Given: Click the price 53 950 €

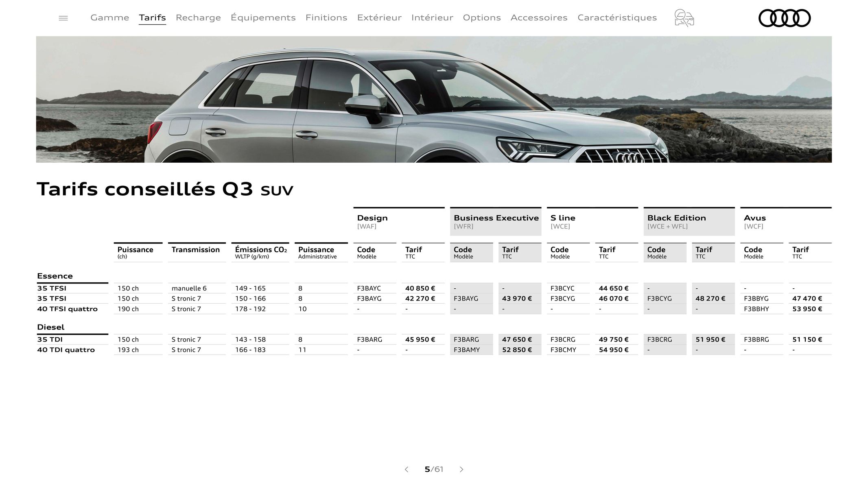Looking at the screenshot, I should coord(807,309).
